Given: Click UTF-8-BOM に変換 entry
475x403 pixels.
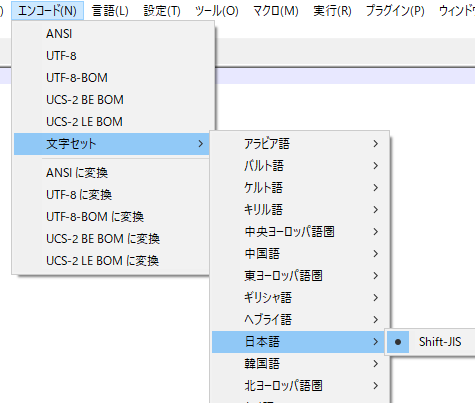Looking at the screenshot, I should tap(112, 217).
